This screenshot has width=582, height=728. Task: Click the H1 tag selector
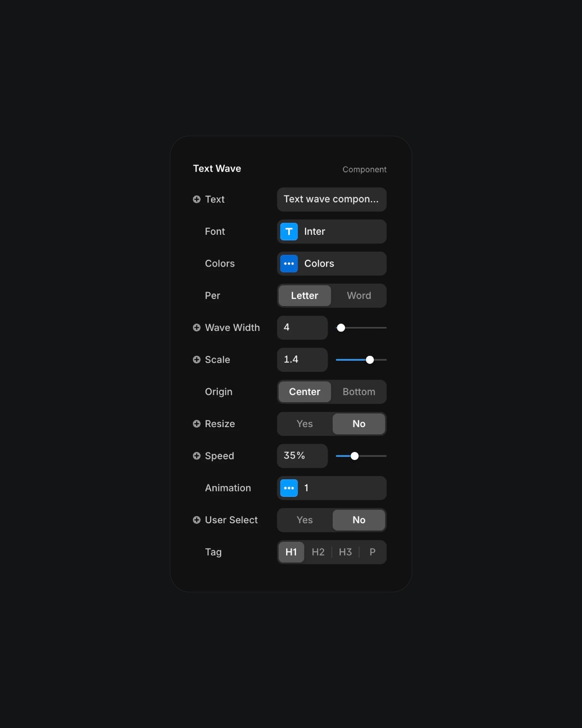click(290, 551)
